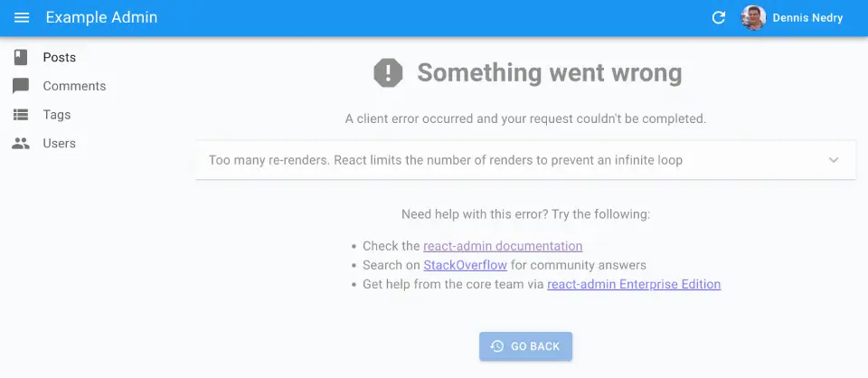868x378 pixels.
Task: Click the people icon beside Users
Action: point(21,143)
